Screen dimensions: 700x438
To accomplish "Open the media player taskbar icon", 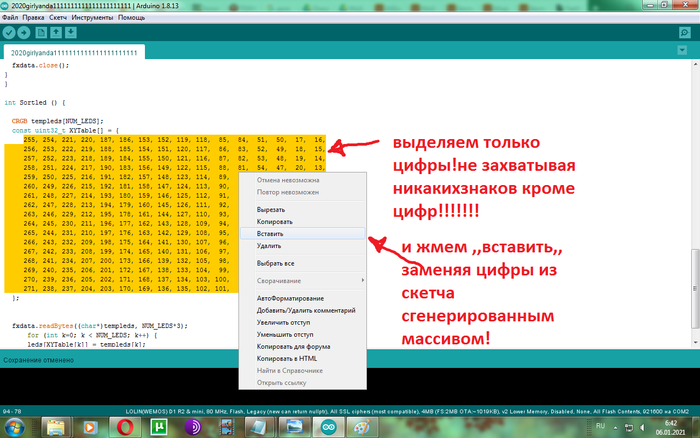I will point(90,427).
